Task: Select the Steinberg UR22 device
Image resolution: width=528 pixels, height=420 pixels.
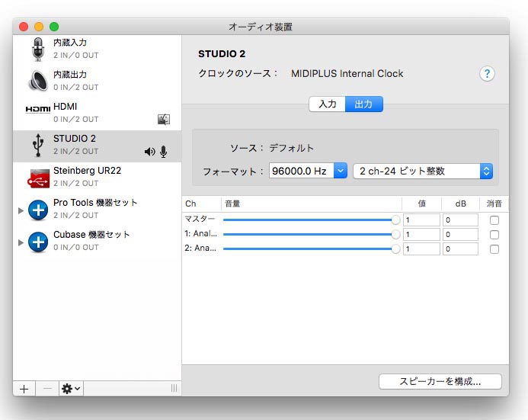Action: click(x=97, y=178)
